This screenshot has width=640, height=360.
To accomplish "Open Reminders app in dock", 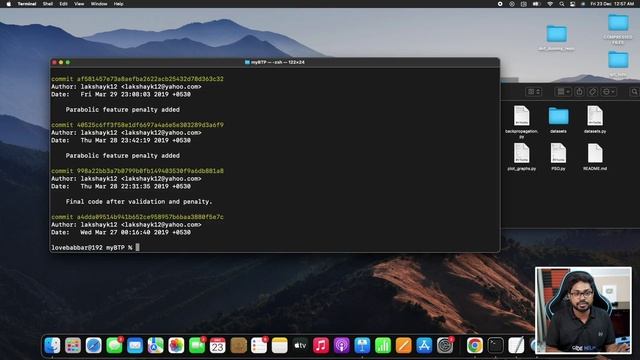I will click(x=259, y=346).
